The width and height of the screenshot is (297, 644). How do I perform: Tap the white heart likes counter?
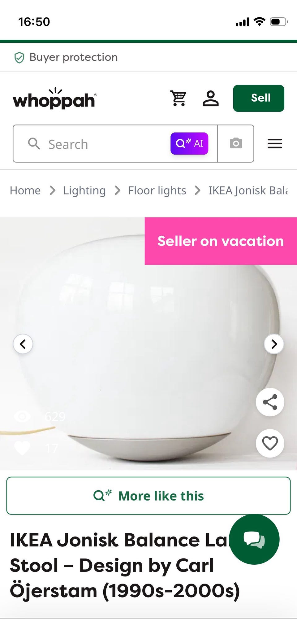click(x=22, y=448)
